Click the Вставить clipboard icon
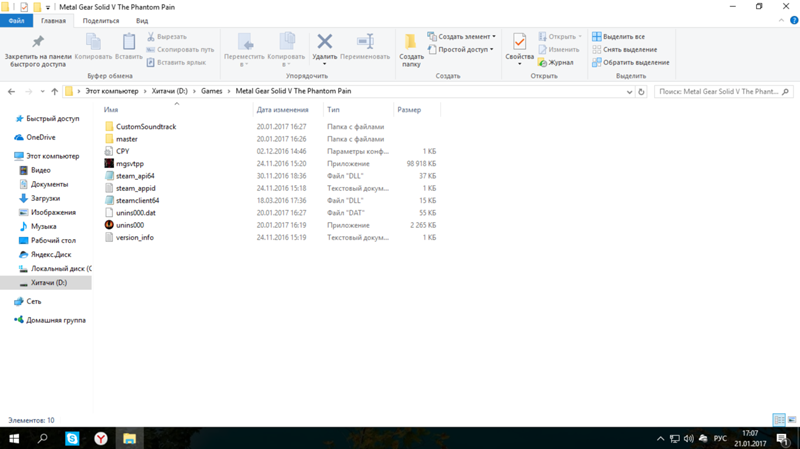 [129, 42]
